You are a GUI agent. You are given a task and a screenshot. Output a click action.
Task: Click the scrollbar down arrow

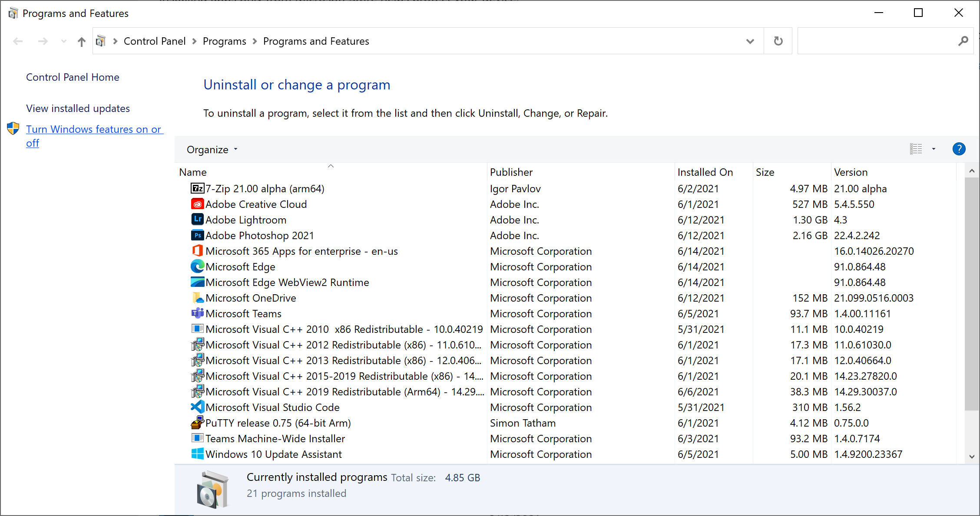[x=972, y=457]
